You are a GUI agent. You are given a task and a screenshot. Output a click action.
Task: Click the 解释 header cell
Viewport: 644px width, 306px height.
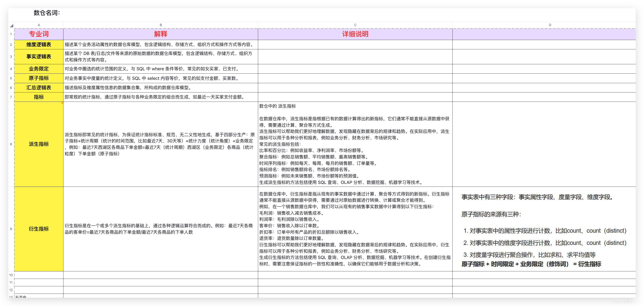pos(161,34)
